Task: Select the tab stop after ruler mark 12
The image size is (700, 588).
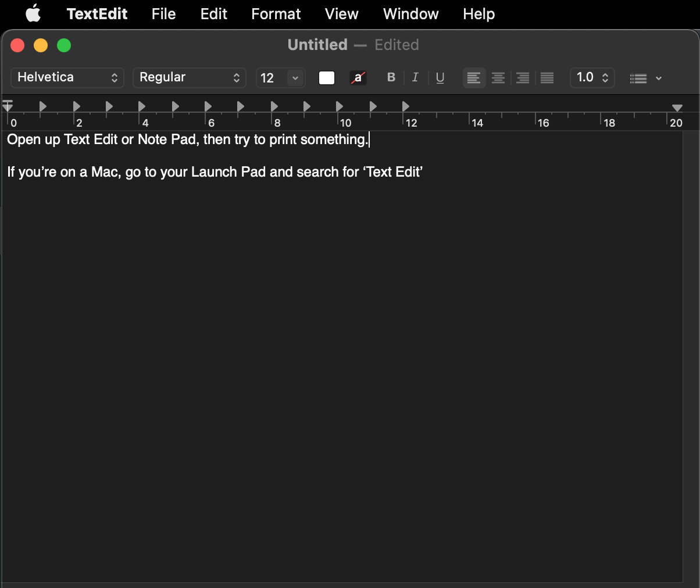Action: (x=406, y=106)
